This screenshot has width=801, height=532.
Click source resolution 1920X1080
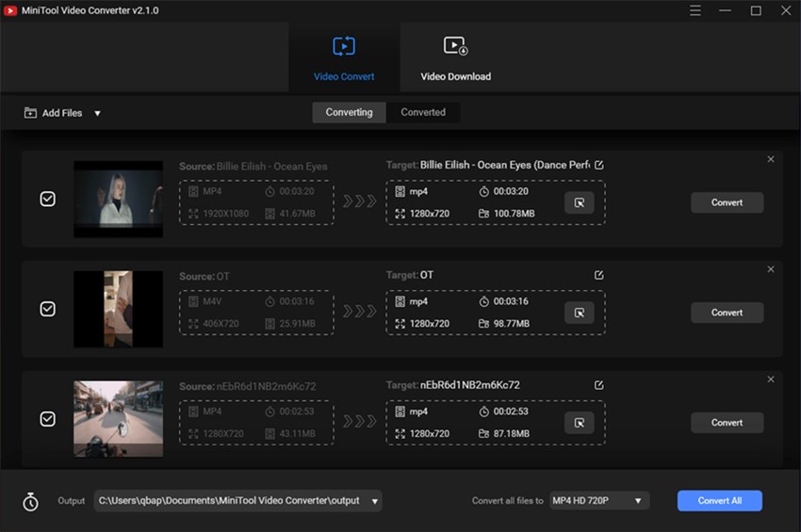[226, 214]
